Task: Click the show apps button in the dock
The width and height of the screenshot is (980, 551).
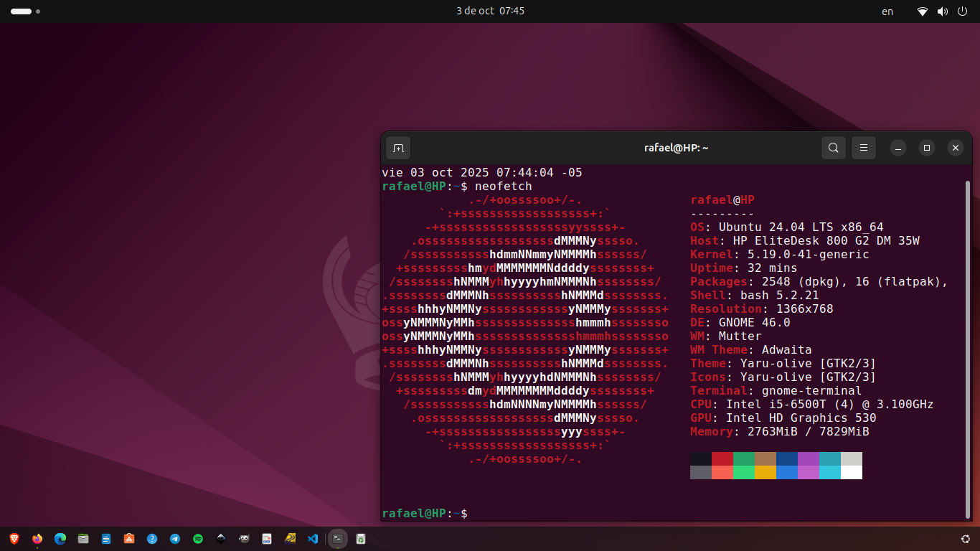Action: click(x=965, y=538)
